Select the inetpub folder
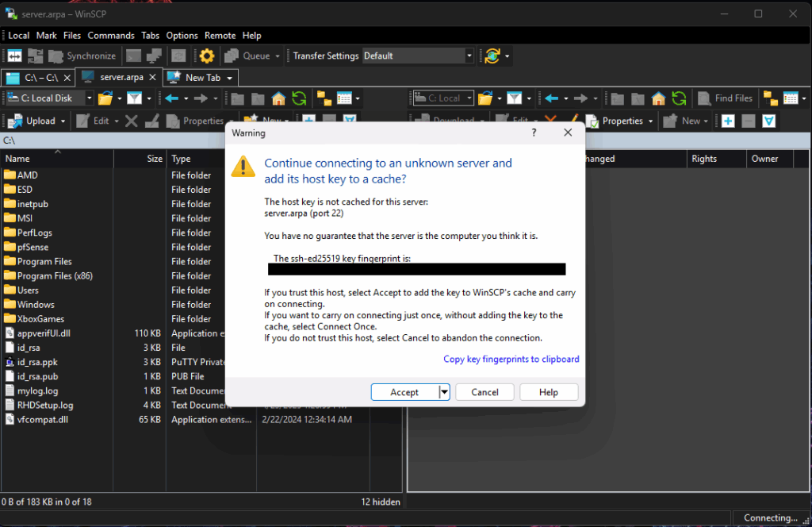 [x=33, y=204]
